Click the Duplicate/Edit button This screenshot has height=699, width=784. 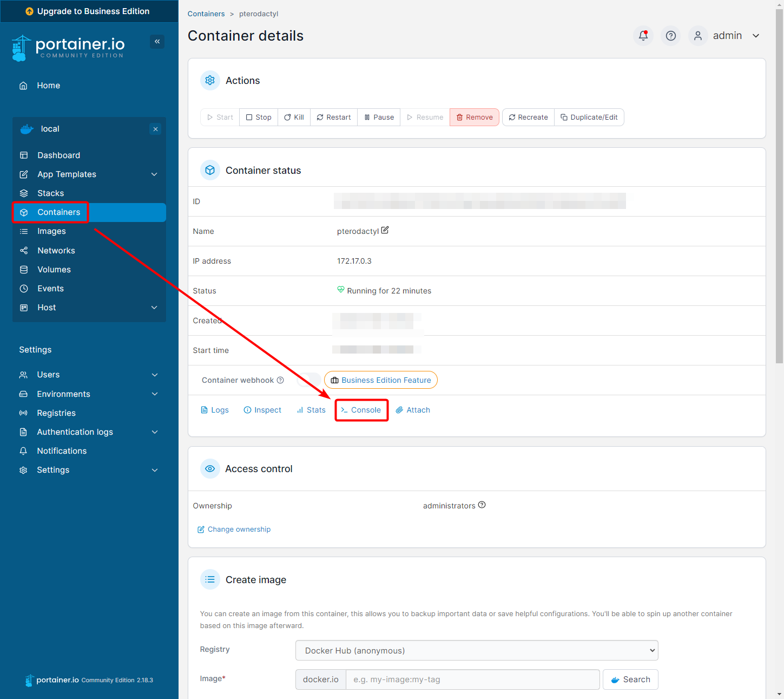pos(589,117)
